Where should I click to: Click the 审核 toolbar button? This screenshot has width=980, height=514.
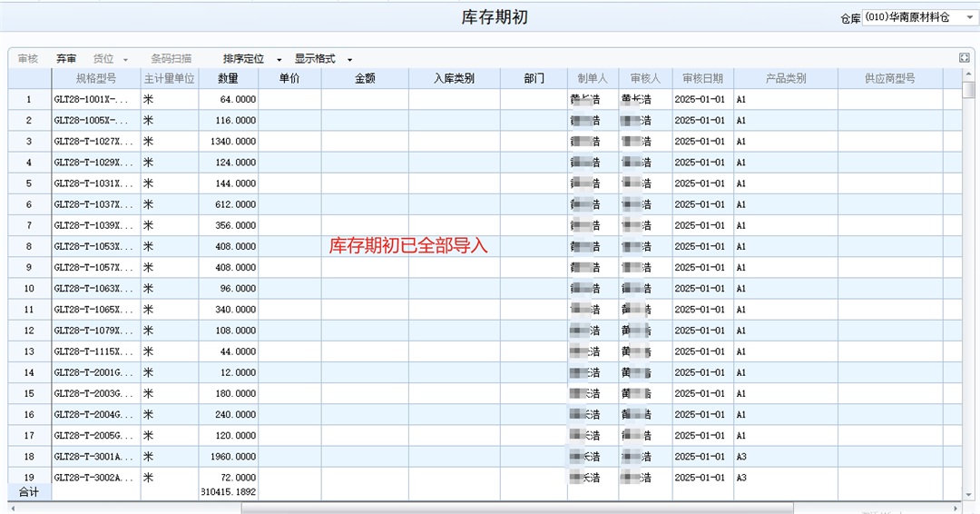click(x=28, y=59)
